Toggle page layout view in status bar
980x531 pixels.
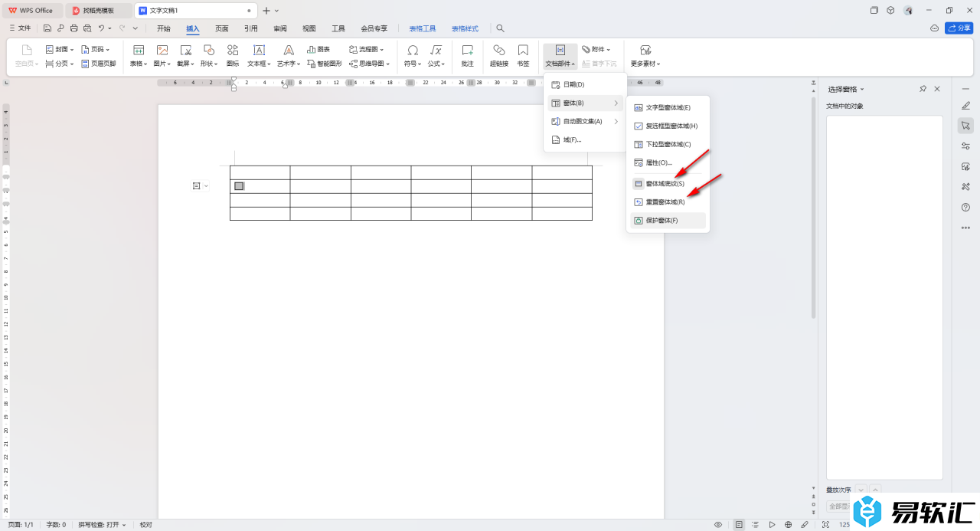[739, 525]
